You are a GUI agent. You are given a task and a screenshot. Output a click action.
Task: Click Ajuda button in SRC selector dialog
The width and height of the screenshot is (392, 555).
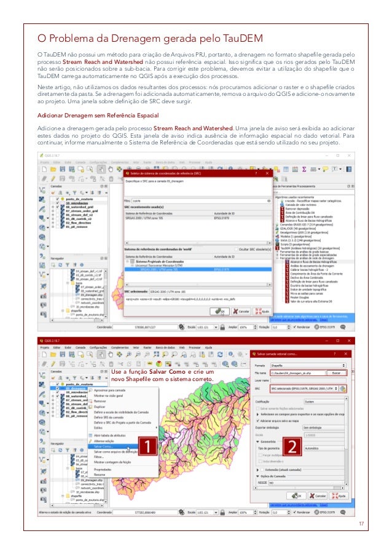[x=263, y=312]
